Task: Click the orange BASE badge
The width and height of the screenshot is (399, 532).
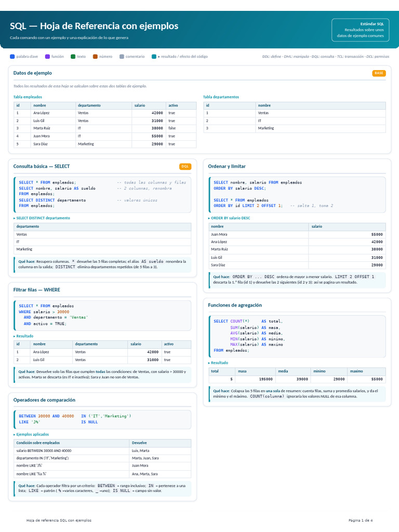Action: tap(379, 73)
